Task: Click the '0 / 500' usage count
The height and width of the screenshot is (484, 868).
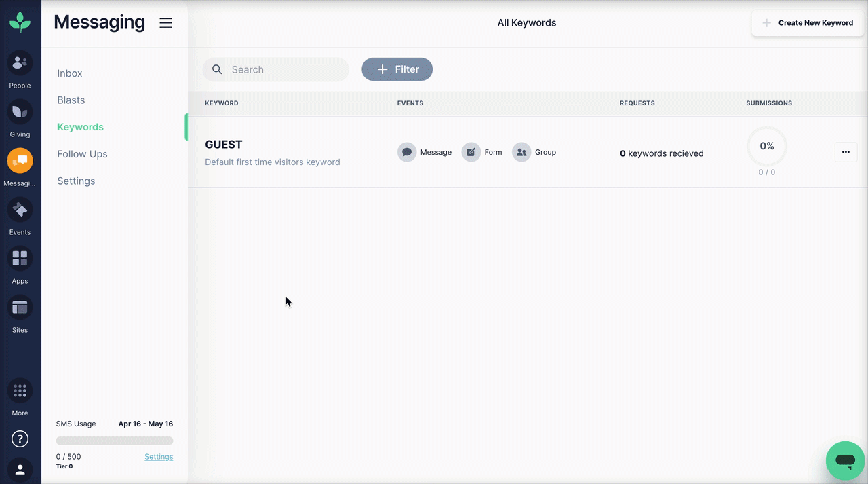Action: point(68,457)
